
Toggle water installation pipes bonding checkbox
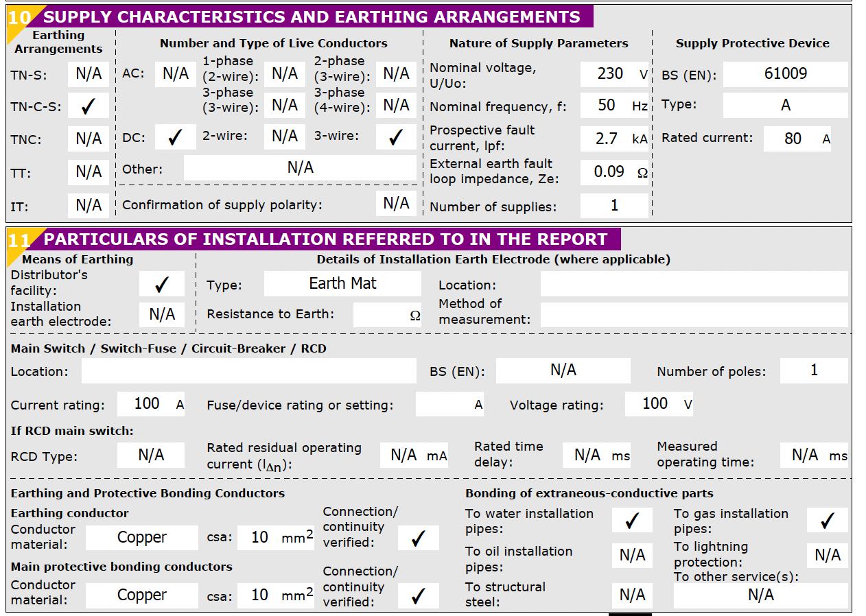point(632,521)
